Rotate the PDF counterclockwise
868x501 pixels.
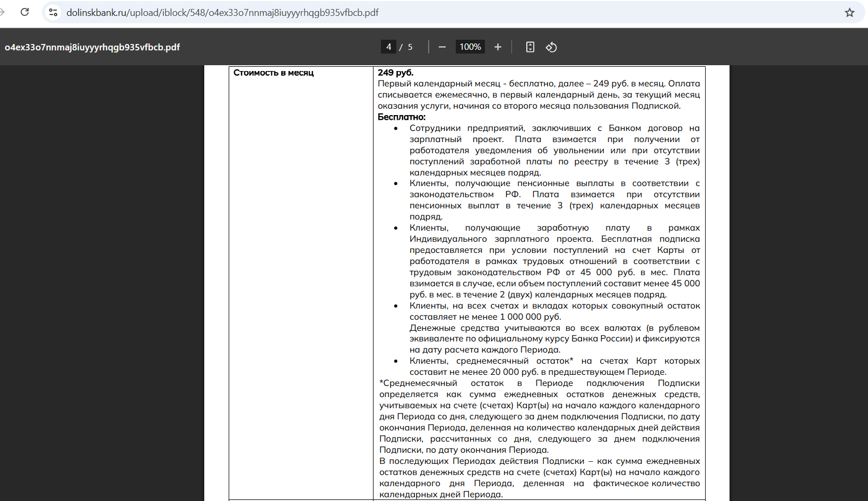pyautogui.click(x=551, y=47)
